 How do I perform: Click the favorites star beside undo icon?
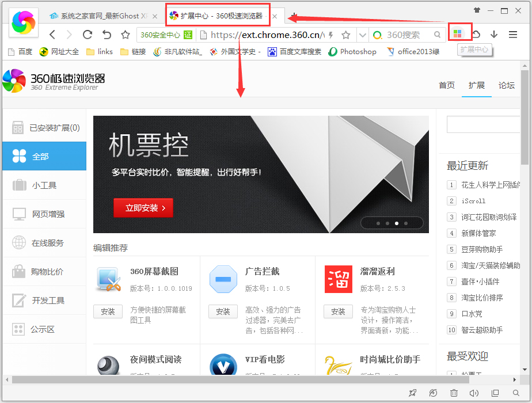tap(126, 35)
